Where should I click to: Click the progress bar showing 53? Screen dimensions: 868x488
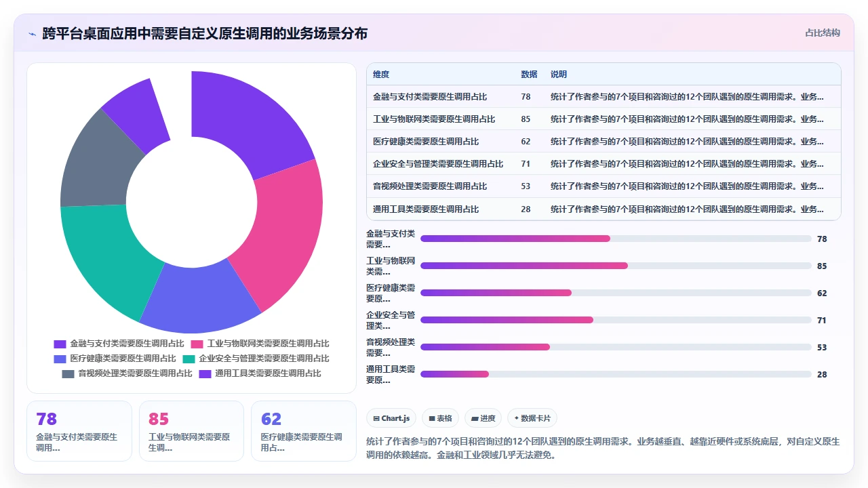[x=616, y=347]
